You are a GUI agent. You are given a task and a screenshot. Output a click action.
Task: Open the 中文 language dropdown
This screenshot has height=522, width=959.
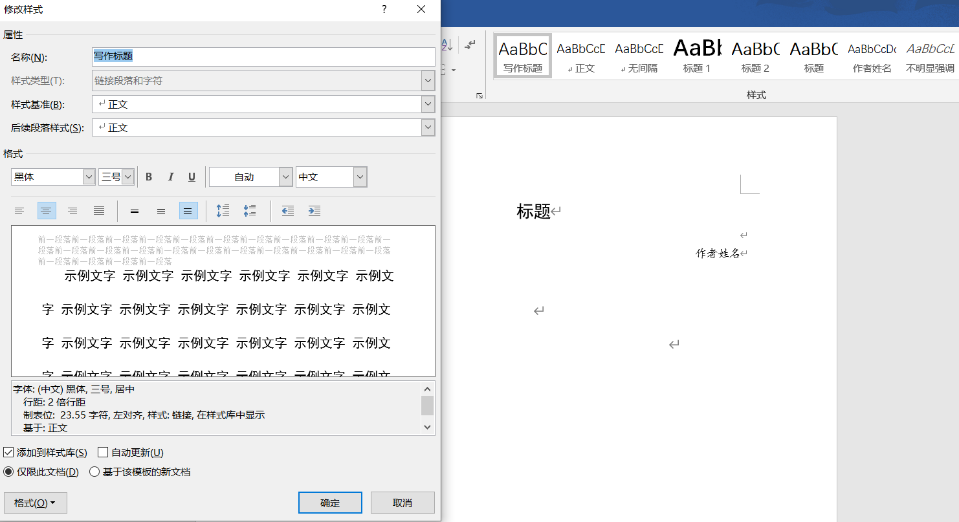[x=360, y=177]
